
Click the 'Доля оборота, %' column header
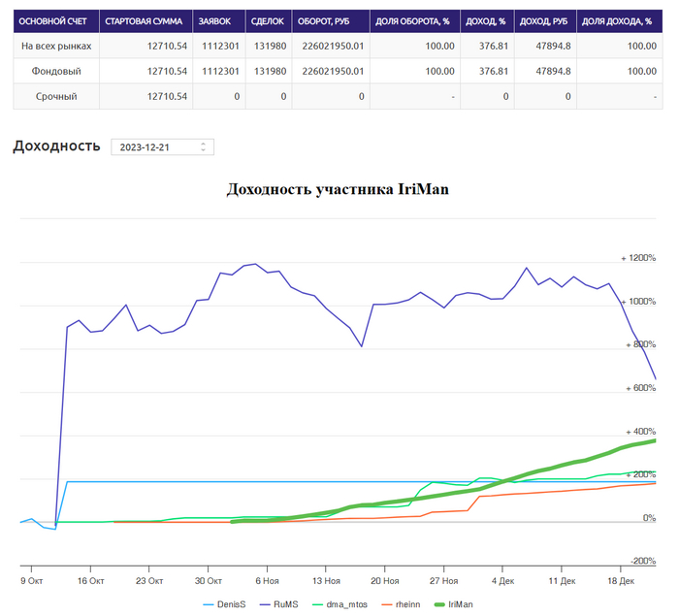(x=414, y=21)
